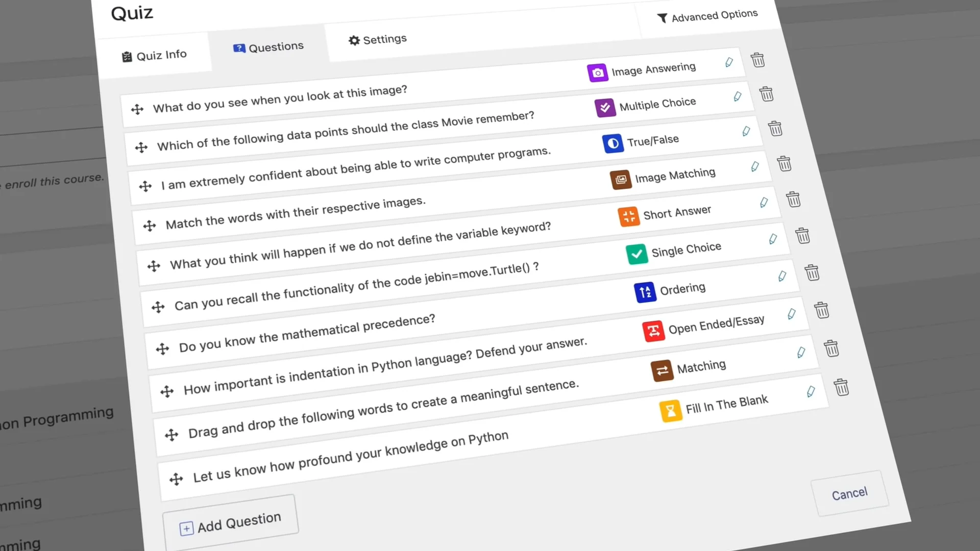This screenshot has width=980, height=551.
Task: Open the edit pencil for the Image Answering question
Action: 729,62
